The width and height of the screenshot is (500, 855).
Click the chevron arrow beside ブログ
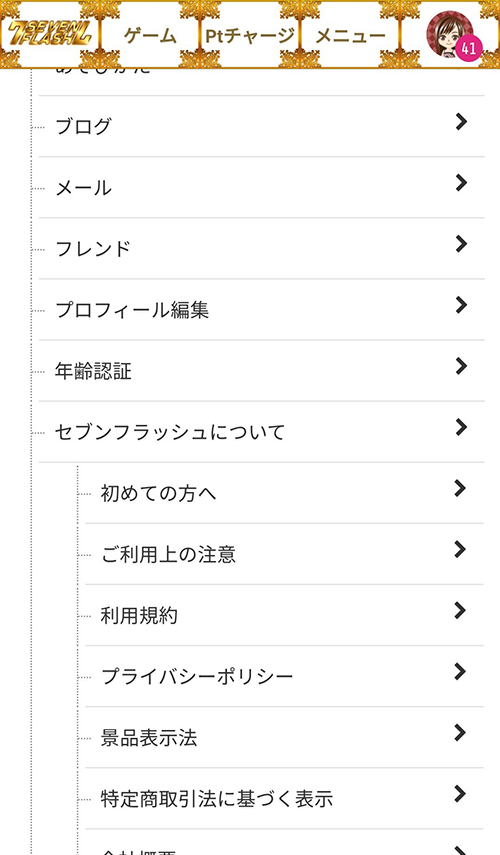(461, 122)
